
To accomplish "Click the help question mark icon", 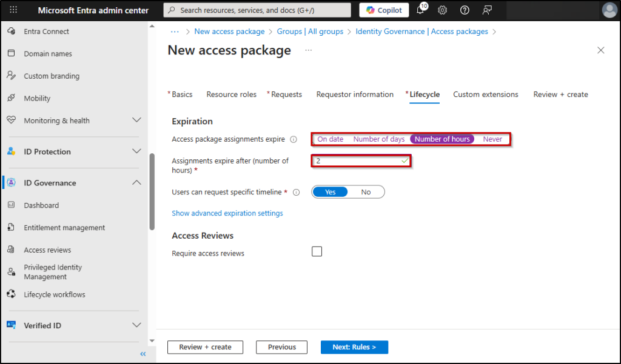I will 465,10.
